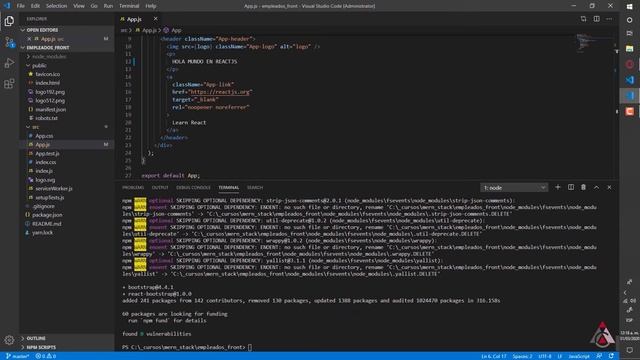Change language mode via JavaScript status item
Image resolution: width=640 pixels, height=360 pixels.
[x=579, y=356]
